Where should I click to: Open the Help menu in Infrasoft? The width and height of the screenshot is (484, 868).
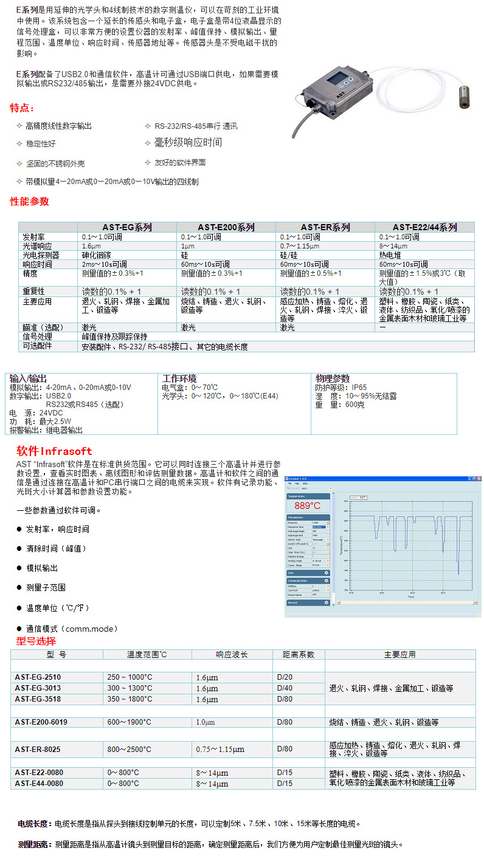click(x=297, y=484)
